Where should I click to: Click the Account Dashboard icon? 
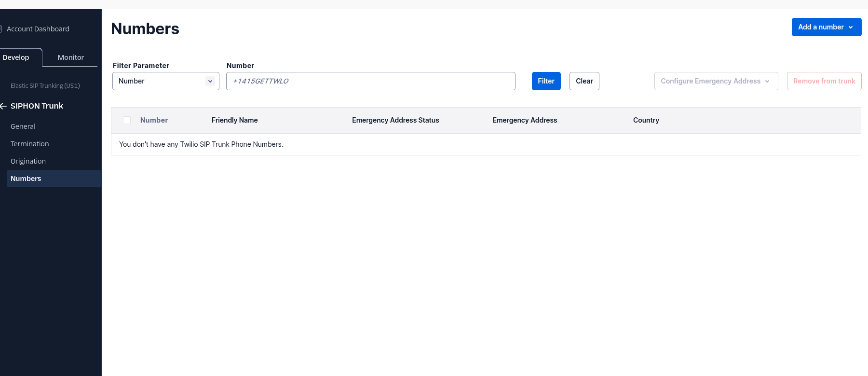point(1,29)
